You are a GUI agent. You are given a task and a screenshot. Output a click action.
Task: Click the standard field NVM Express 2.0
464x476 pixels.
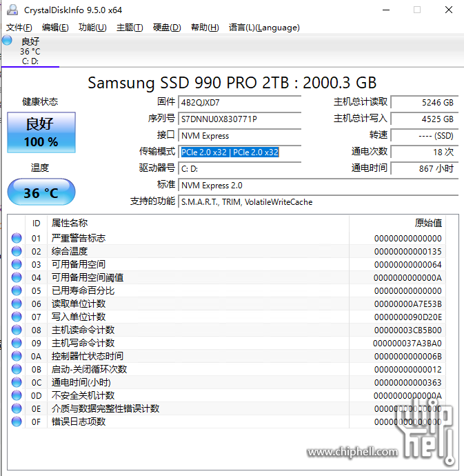pyautogui.click(x=319, y=185)
